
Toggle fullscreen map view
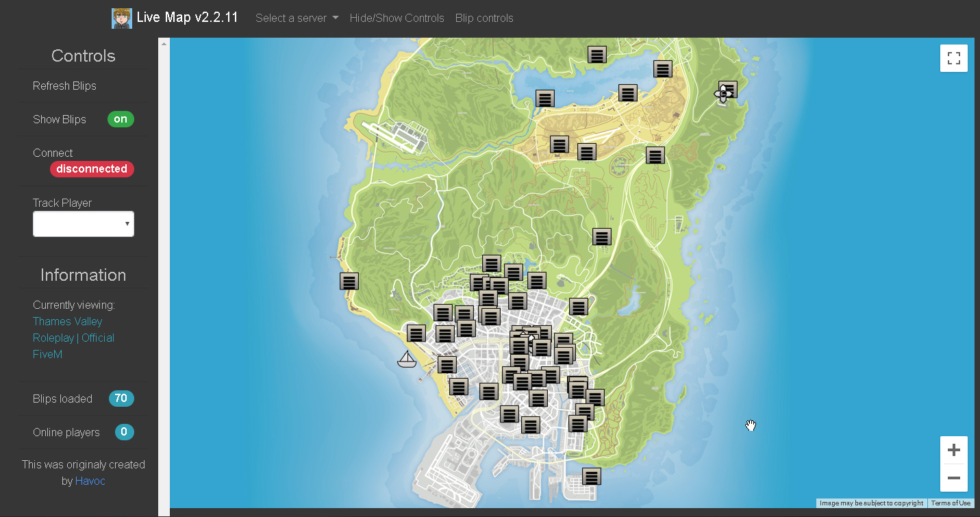[953, 58]
